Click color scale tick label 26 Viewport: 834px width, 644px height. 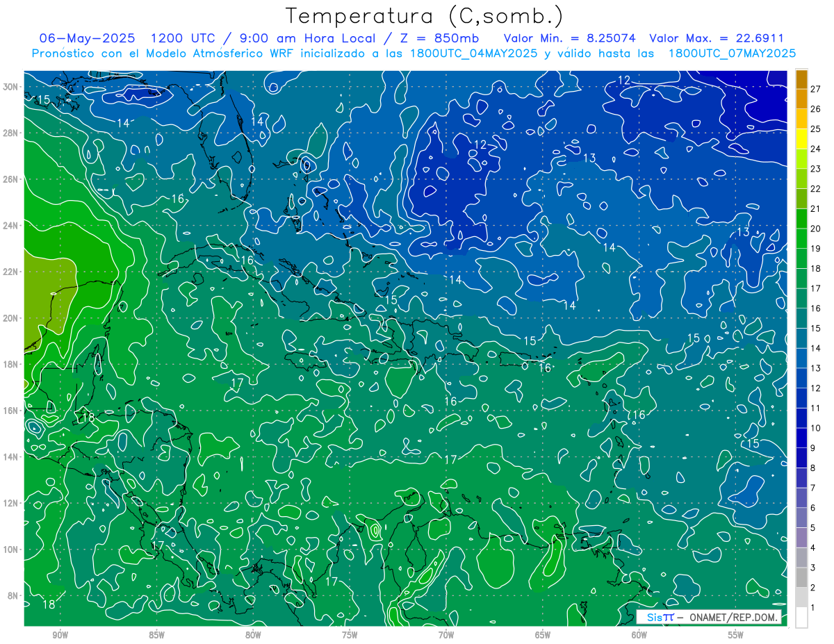pyautogui.click(x=816, y=109)
